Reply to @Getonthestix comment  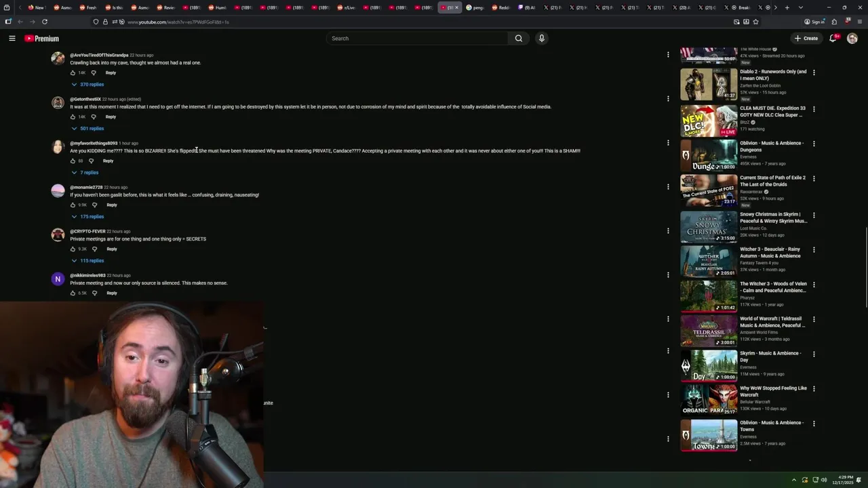[x=111, y=117]
